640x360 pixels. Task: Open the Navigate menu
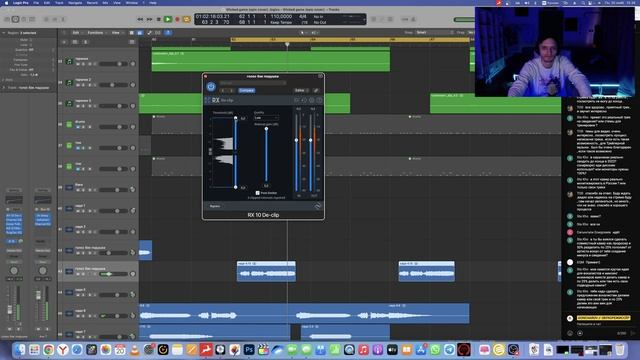(75, 2)
